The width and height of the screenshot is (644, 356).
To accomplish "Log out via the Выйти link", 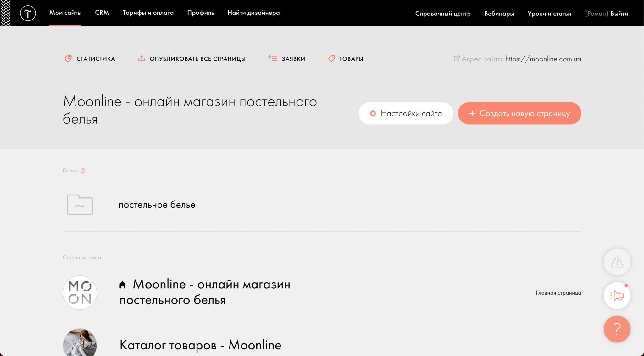I will click(x=619, y=14).
